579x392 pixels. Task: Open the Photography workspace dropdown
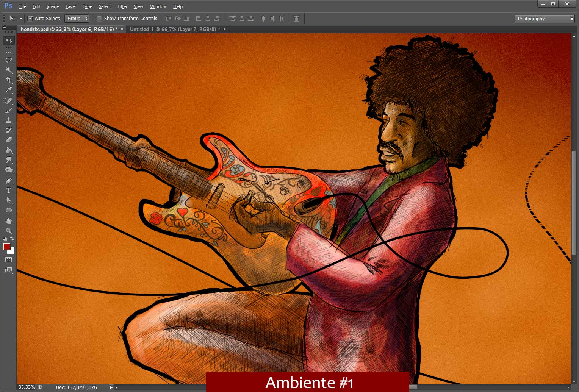pyautogui.click(x=545, y=19)
